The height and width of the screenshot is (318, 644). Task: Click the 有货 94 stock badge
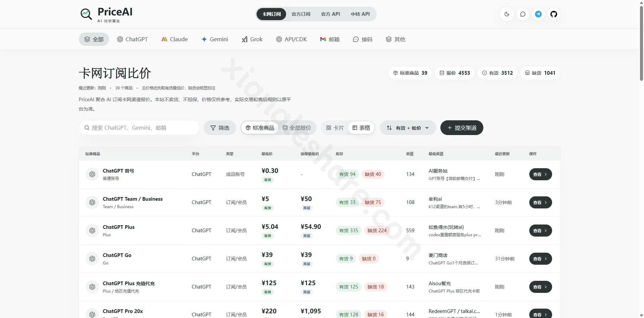[347, 174]
